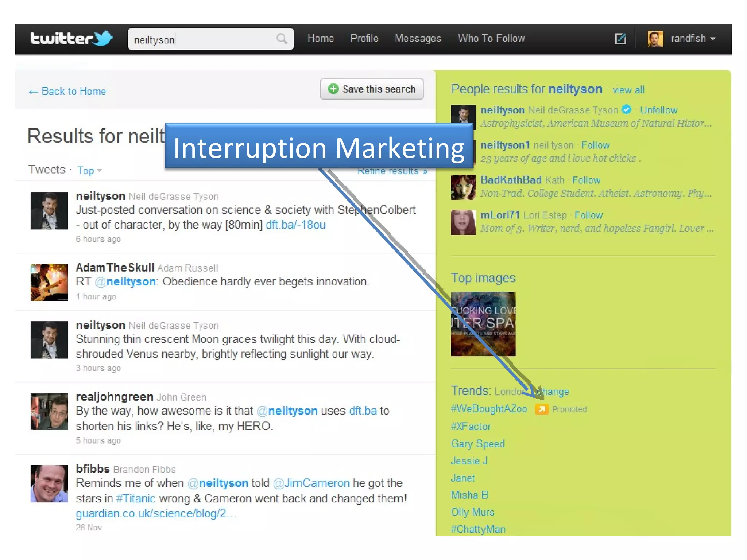Click neiltyson avatar on StephenColbert tweet
This screenshot has height=560, width=747.
pos(49,211)
